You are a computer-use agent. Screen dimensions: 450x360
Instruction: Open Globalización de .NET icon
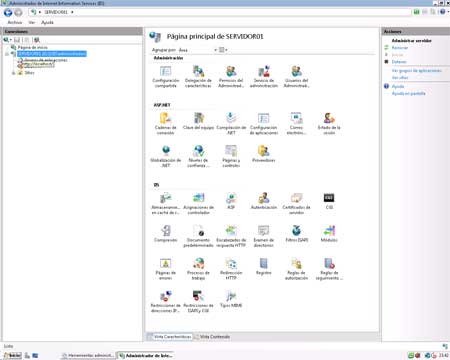coord(166,156)
